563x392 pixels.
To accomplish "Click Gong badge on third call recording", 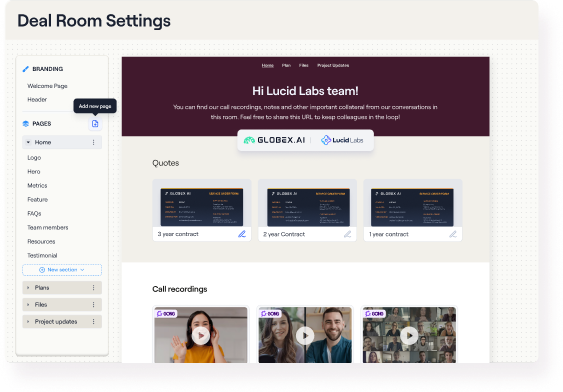I will pos(374,313).
